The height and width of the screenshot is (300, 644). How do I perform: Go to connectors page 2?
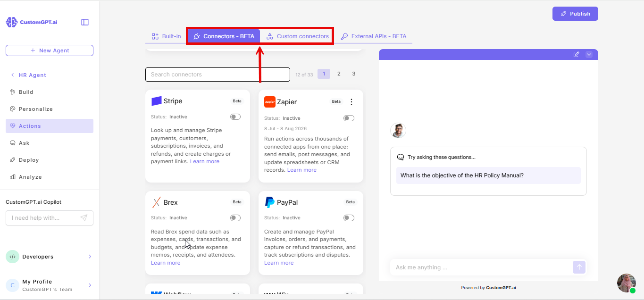tap(339, 74)
